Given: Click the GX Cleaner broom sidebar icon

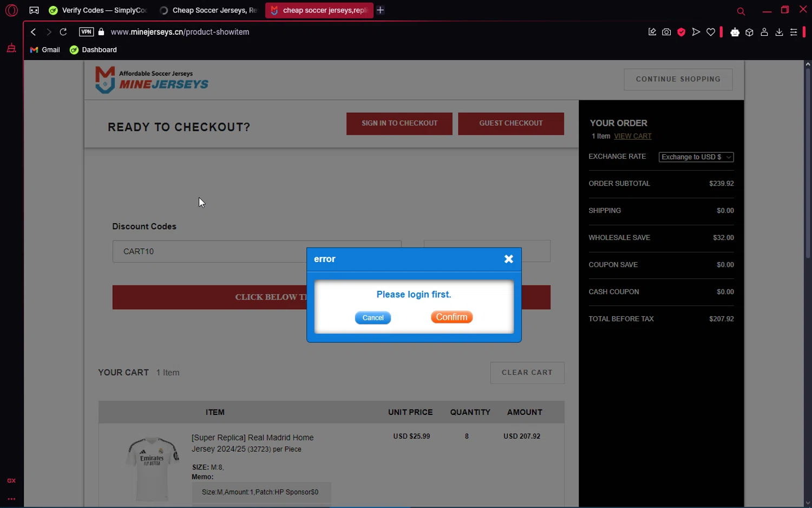Looking at the screenshot, I should click(x=11, y=48).
